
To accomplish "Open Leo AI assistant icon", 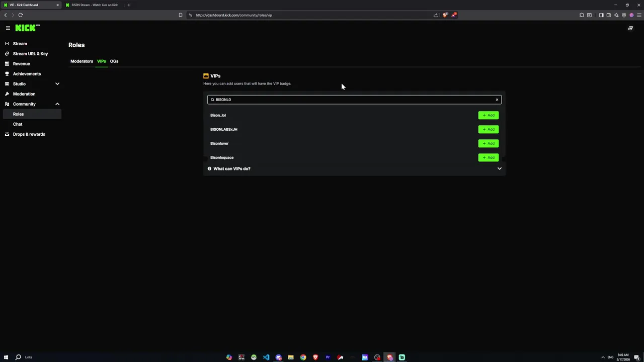I will (616, 15).
